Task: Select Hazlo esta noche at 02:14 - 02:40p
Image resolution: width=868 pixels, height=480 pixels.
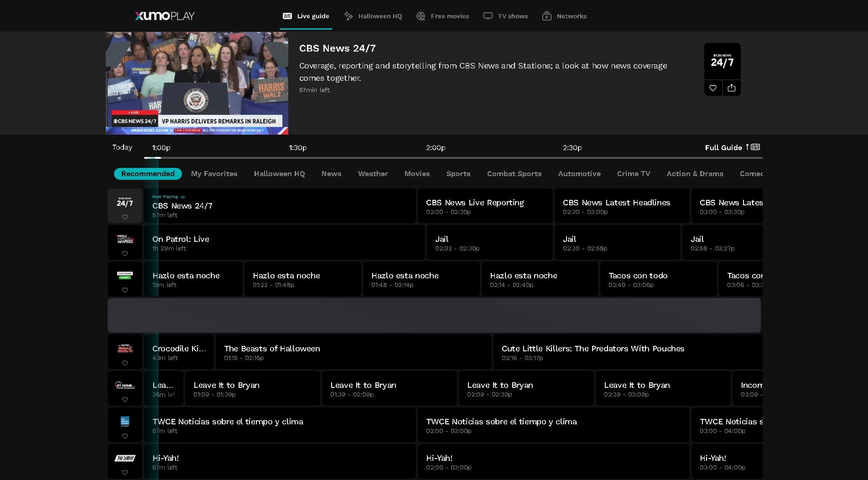Action: (540, 279)
